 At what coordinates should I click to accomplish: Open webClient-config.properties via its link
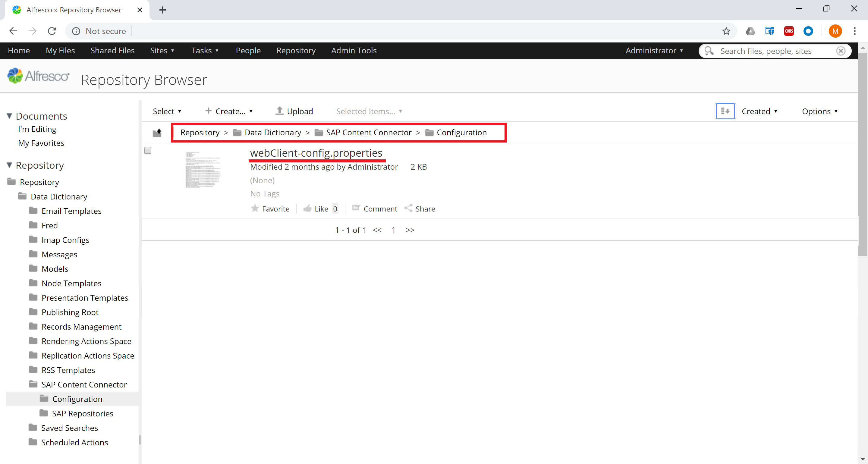(316, 153)
